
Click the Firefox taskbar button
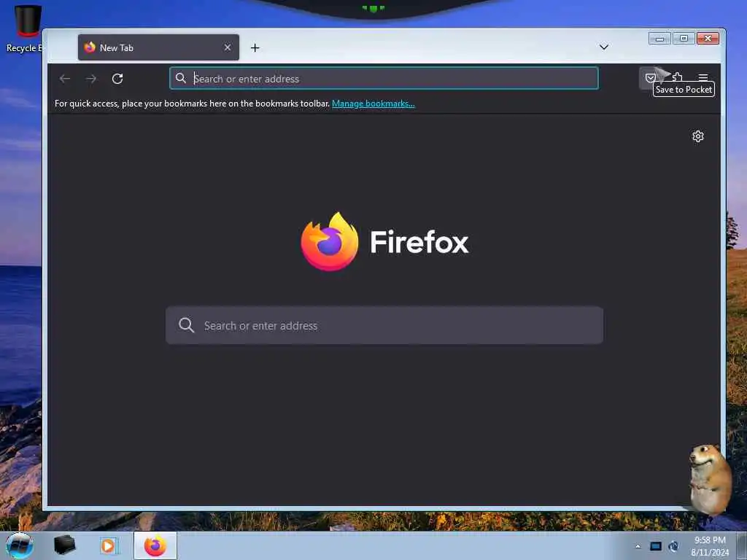pyautogui.click(x=155, y=545)
